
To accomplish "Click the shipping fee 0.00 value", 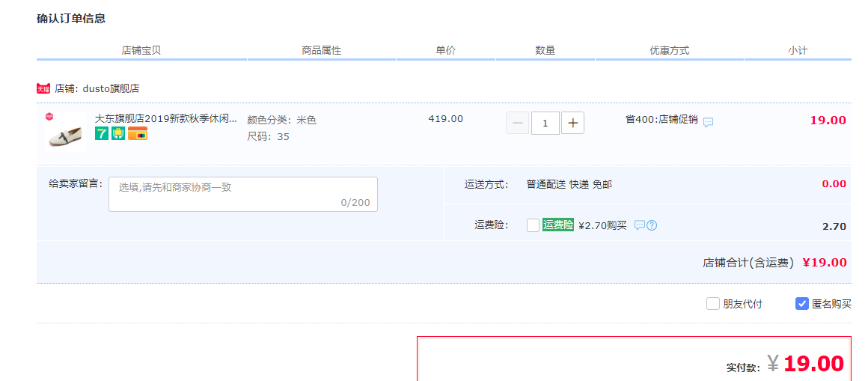I will [834, 184].
